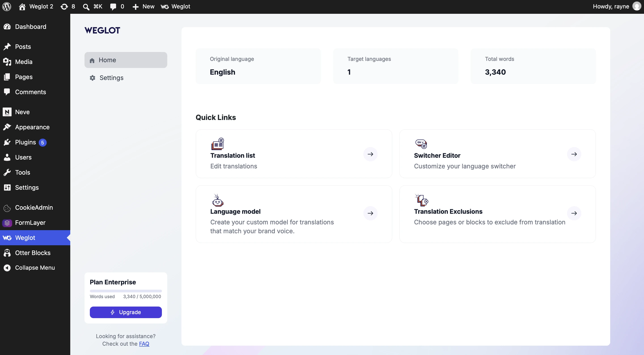644x355 pixels.
Task: Click the Language model robot icon
Action: click(x=218, y=200)
